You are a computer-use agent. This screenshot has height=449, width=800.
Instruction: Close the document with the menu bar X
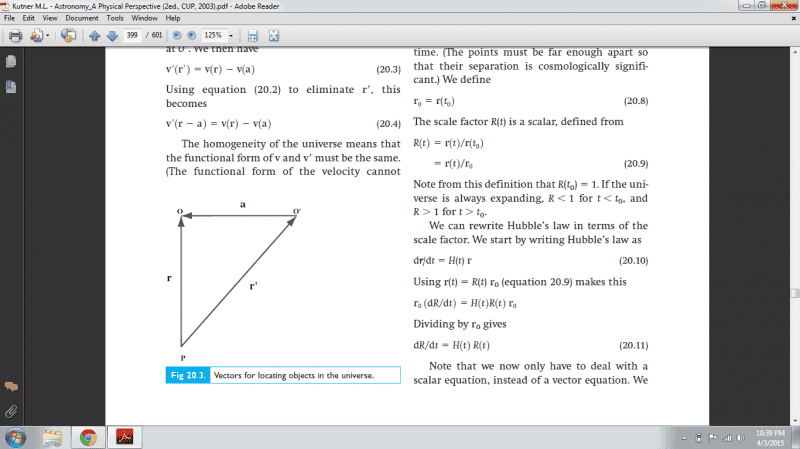[793, 18]
